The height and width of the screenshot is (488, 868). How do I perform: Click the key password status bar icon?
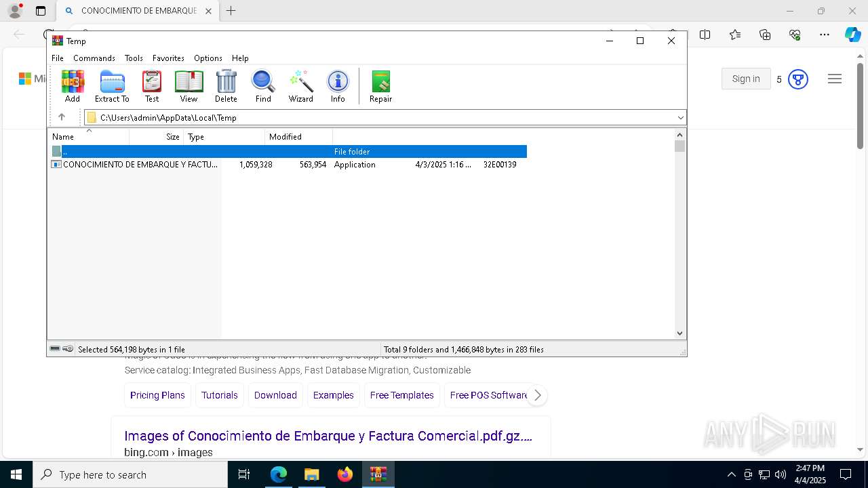(x=68, y=349)
